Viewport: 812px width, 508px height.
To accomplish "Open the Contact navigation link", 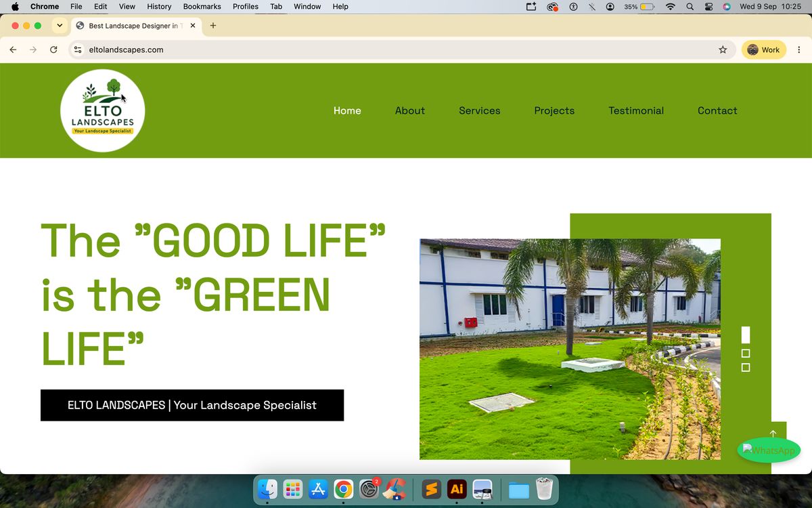I will (717, 110).
